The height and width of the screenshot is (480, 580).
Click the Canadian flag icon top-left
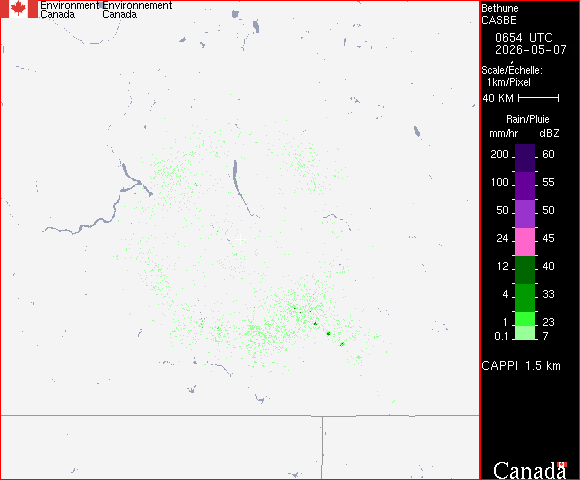point(19,9)
